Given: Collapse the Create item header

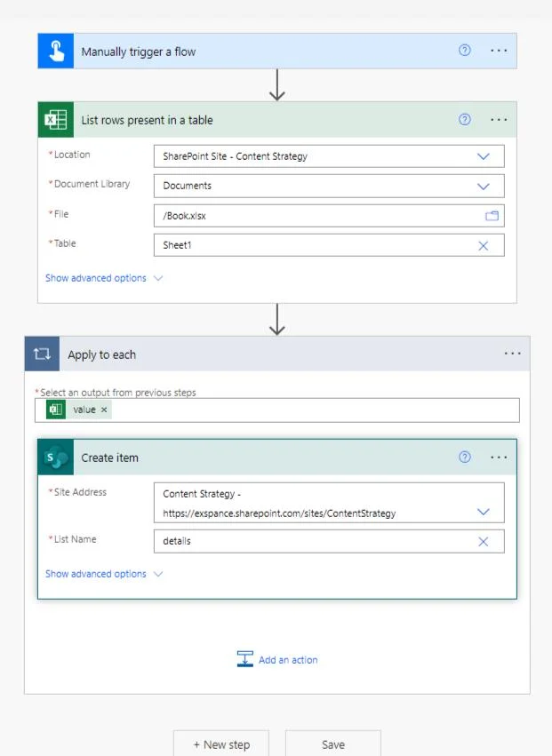Looking at the screenshot, I should (x=277, y=458).
